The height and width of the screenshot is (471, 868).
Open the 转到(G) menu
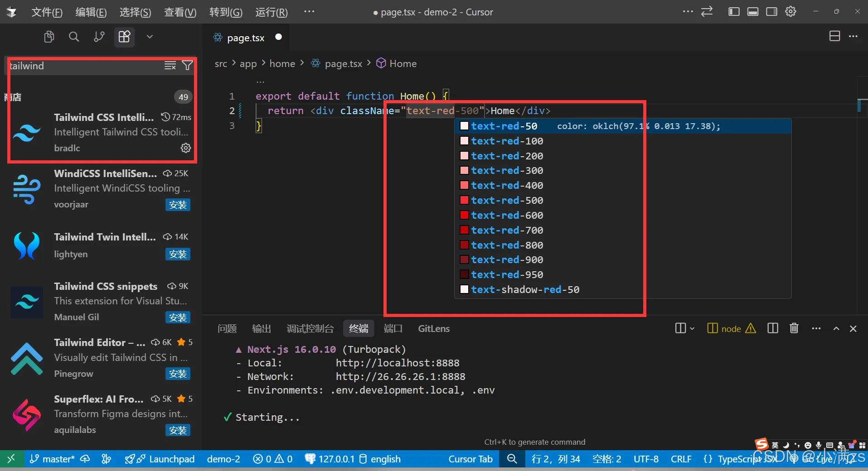(226, 12)
